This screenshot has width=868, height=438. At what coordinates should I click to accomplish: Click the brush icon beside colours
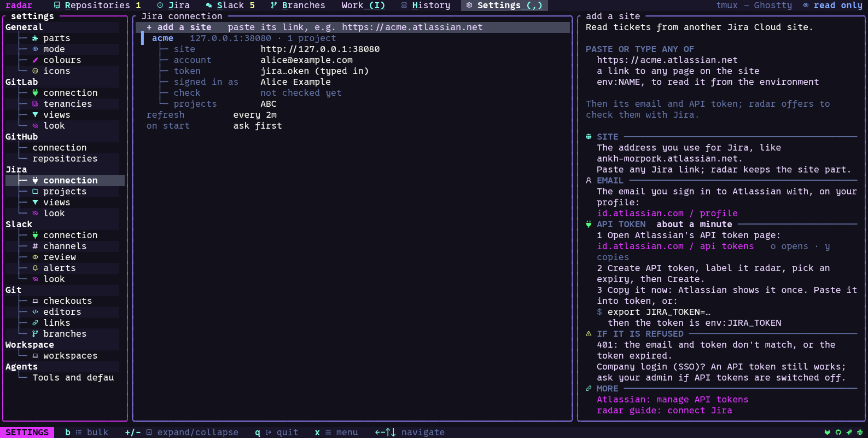[x=35, y=60]
